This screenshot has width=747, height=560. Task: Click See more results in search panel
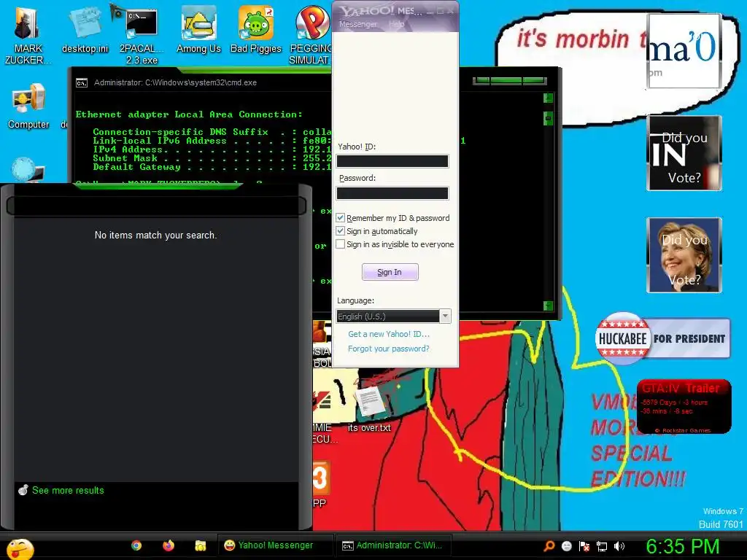(x=68, y=490)
